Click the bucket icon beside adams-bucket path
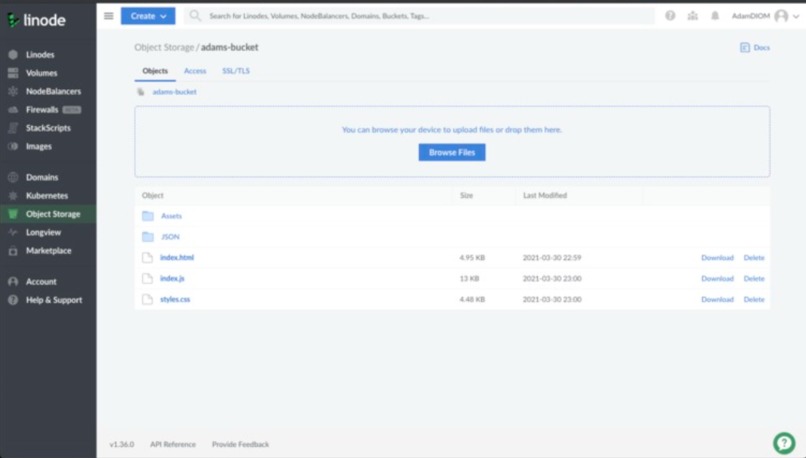This screenshot has width=806, height=458. 140,92
